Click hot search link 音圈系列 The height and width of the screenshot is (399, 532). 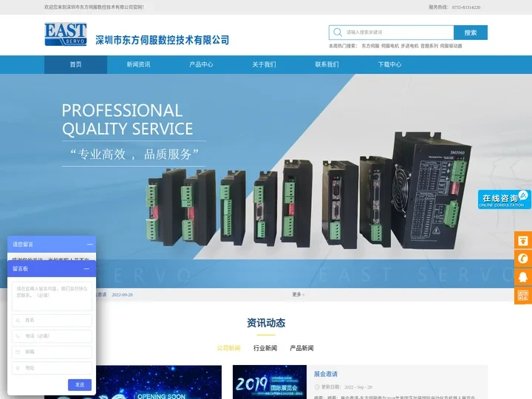pos(429,46)
